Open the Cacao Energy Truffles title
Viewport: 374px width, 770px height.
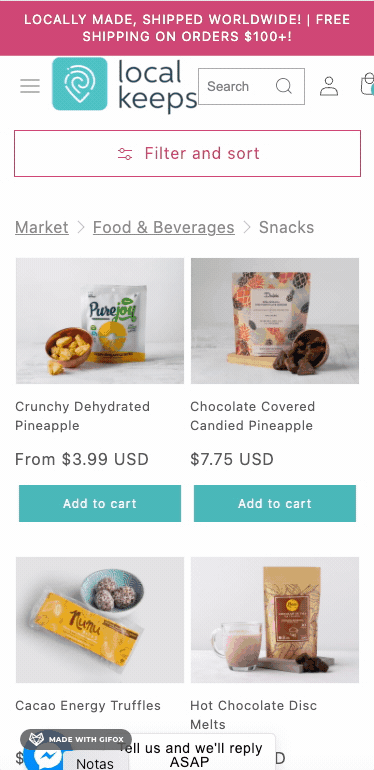[88, 706]
